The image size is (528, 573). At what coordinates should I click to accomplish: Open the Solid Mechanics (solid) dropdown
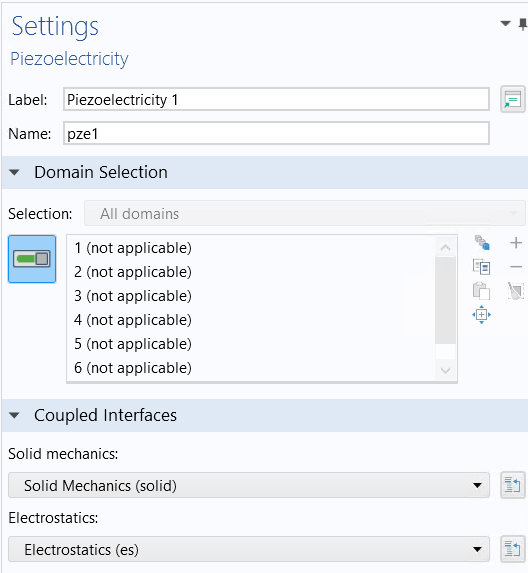[x=249, y=485]
